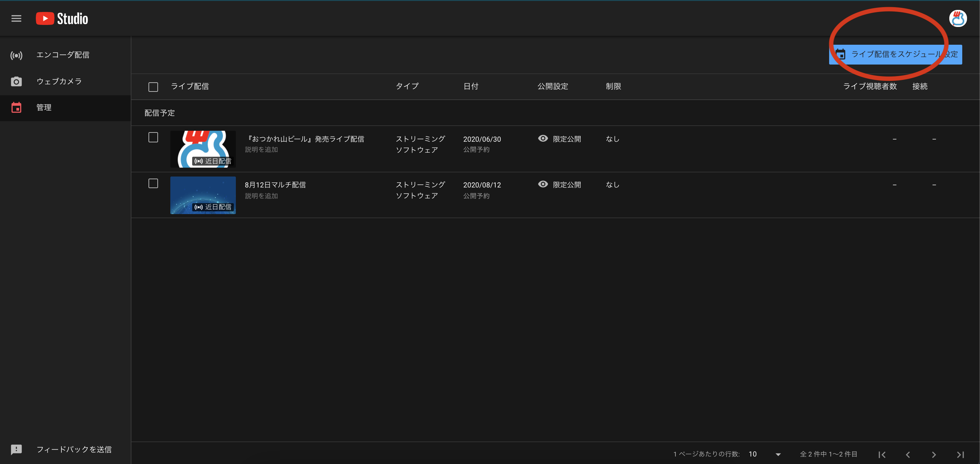Image resolution: width=980 pixels, height=464 pixels.
Task: Go to the next page of streams
Action: click(934, 454)
